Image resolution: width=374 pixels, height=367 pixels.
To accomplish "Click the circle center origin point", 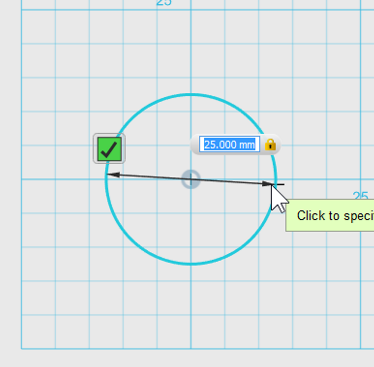I will pos(191,179).
